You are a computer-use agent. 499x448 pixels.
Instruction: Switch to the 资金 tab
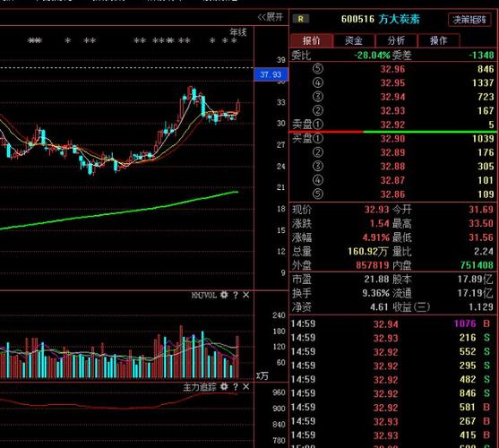(x=354, y=40)
